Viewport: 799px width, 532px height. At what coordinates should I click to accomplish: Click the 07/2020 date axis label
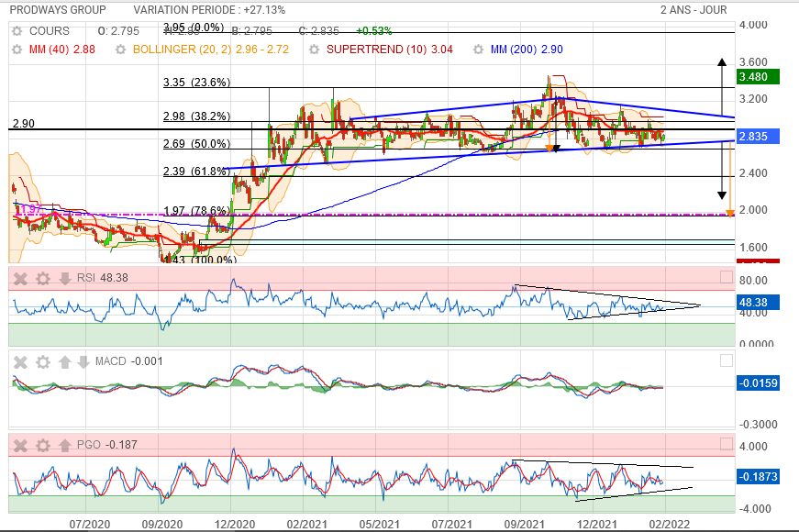coord(90,524)
